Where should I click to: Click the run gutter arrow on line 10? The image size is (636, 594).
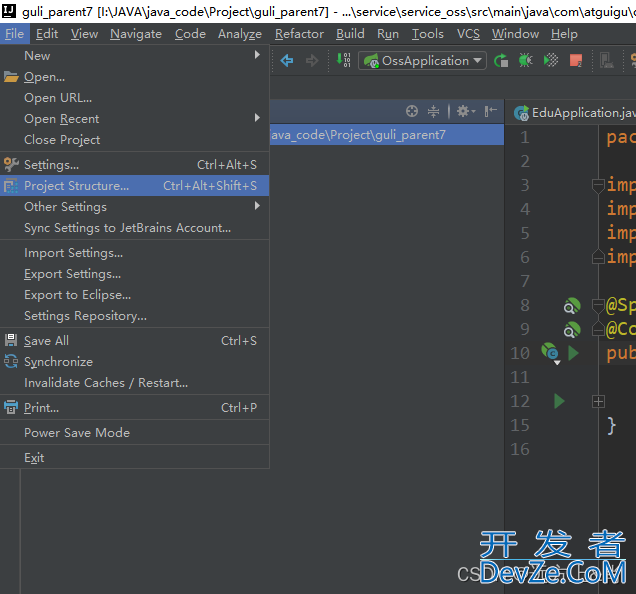point(573,353)
